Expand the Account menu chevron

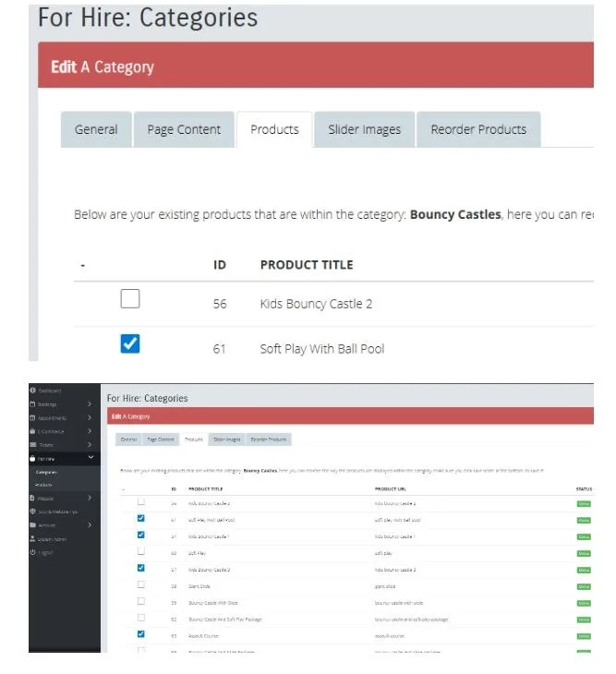click(x=90, y=524)
